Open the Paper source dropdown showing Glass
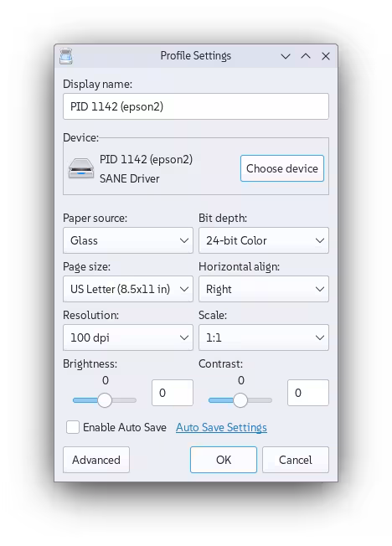392x546 pixels. (128, 240)
